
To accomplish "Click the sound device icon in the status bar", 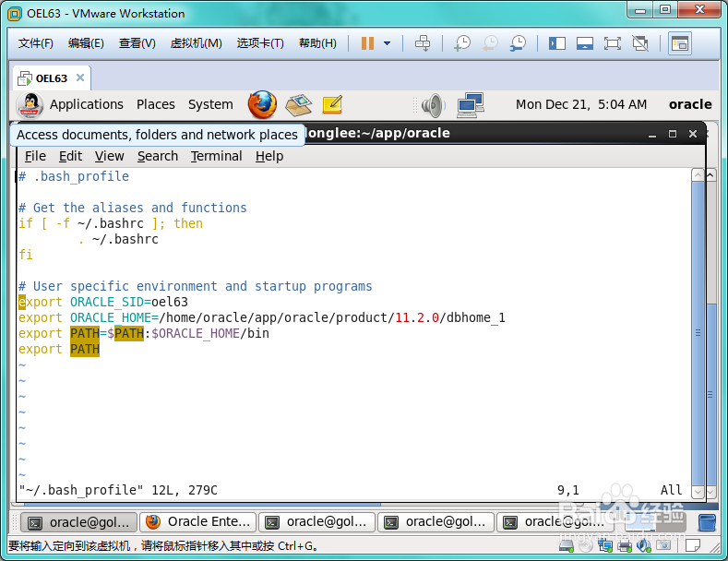I will 643,545.
